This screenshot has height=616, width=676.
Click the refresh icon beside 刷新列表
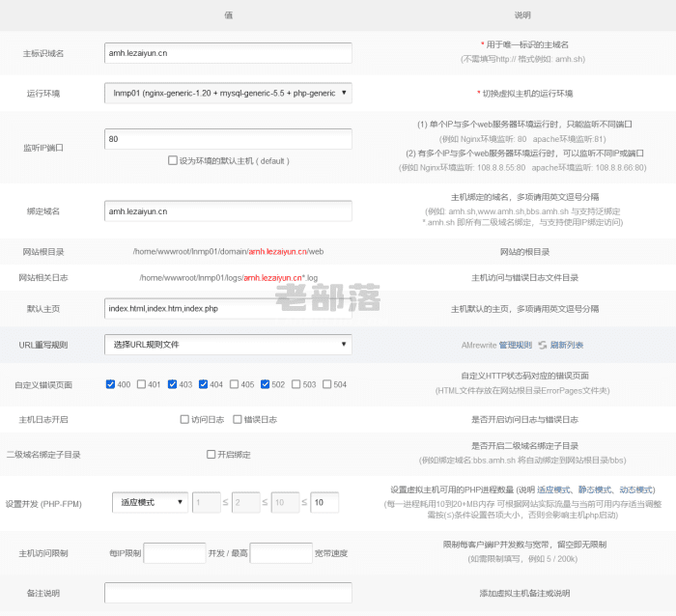click(x=543, y=345)
